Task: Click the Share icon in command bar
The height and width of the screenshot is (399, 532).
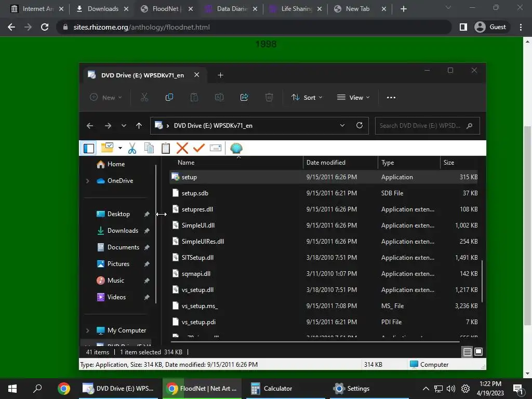Action: coord(244,97)
